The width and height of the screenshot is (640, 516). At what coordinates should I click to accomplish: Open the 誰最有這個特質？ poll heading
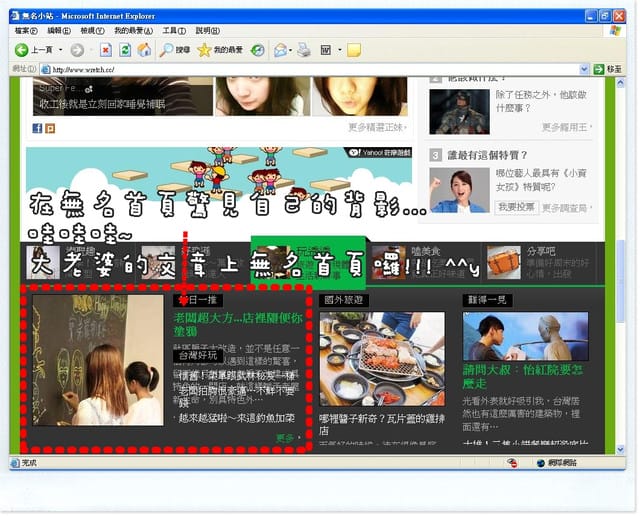point(487,155)
